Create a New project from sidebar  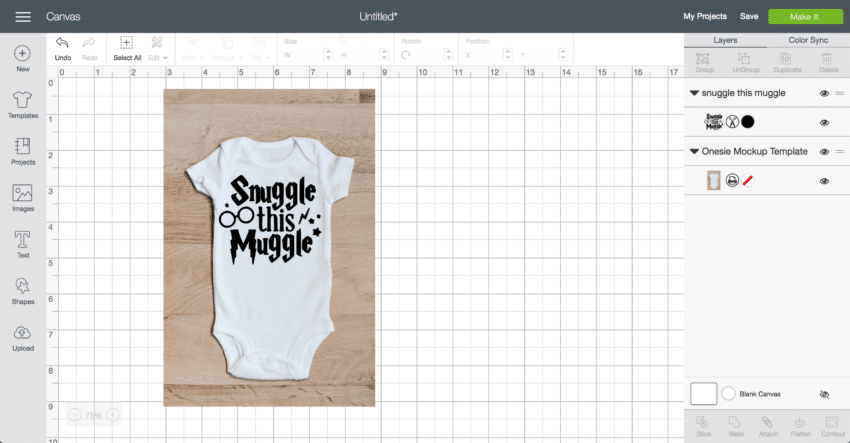pyautogui.click(x=22, y=59)
